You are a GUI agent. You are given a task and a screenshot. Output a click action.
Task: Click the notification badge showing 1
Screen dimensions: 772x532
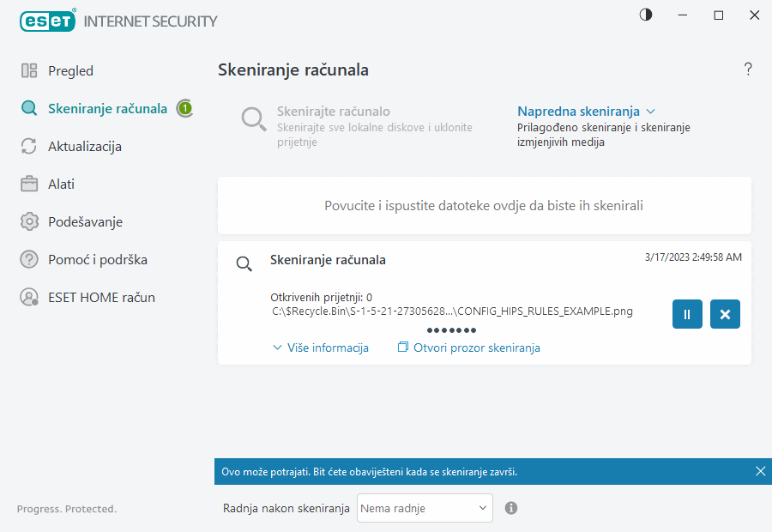(185, 108)
